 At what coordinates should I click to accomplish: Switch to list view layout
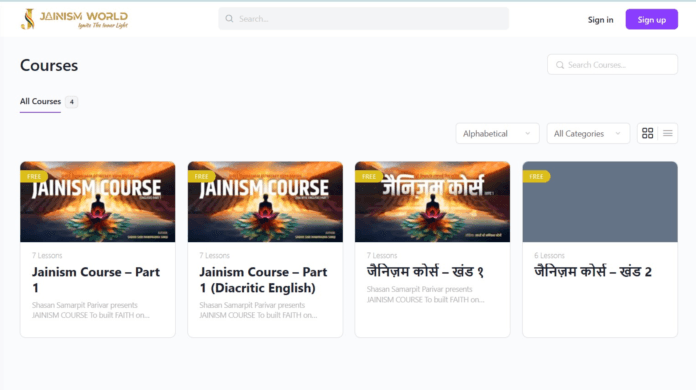[668, 133]
